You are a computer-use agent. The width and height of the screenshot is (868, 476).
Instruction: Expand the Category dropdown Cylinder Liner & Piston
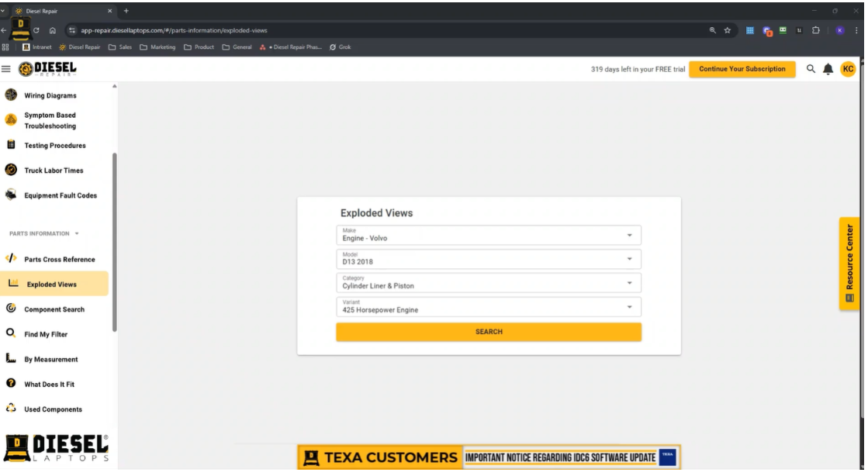[489, 283]
